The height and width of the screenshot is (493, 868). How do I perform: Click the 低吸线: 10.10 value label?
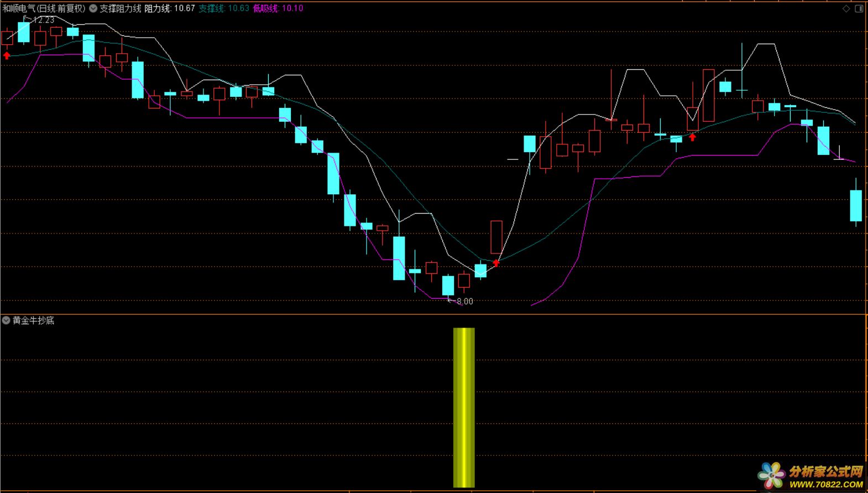278,8
